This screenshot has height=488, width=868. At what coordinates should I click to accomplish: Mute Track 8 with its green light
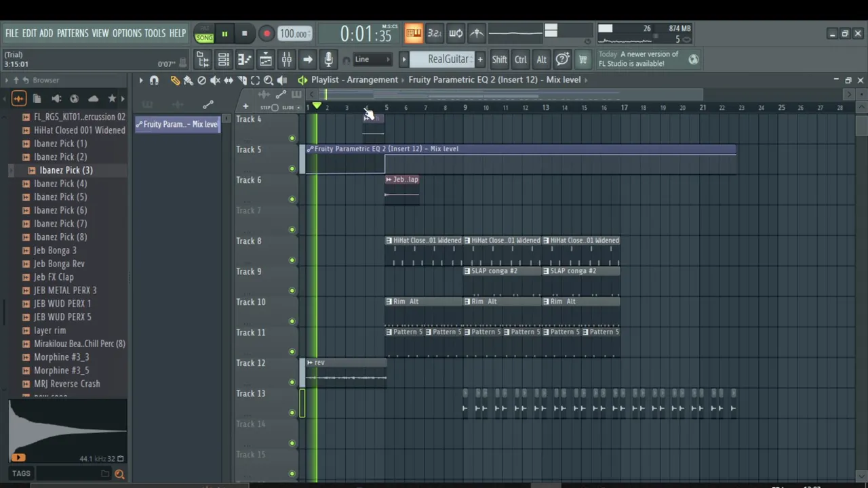292,260
